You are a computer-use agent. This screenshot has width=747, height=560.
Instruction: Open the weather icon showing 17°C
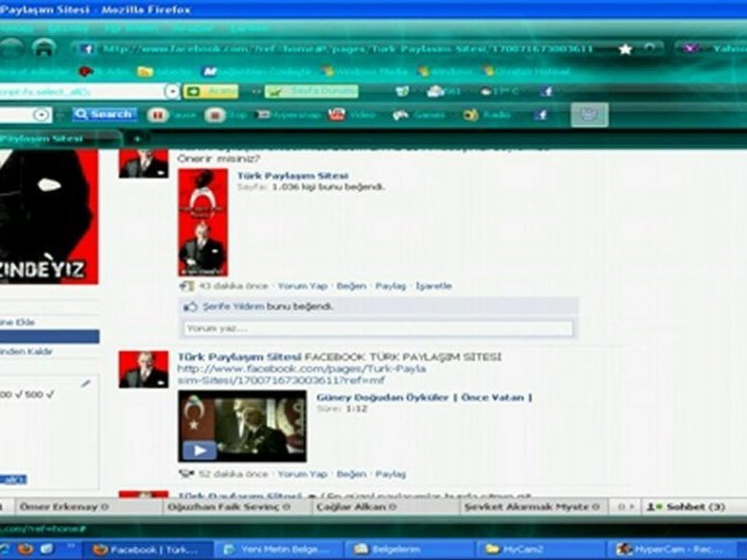500,91
